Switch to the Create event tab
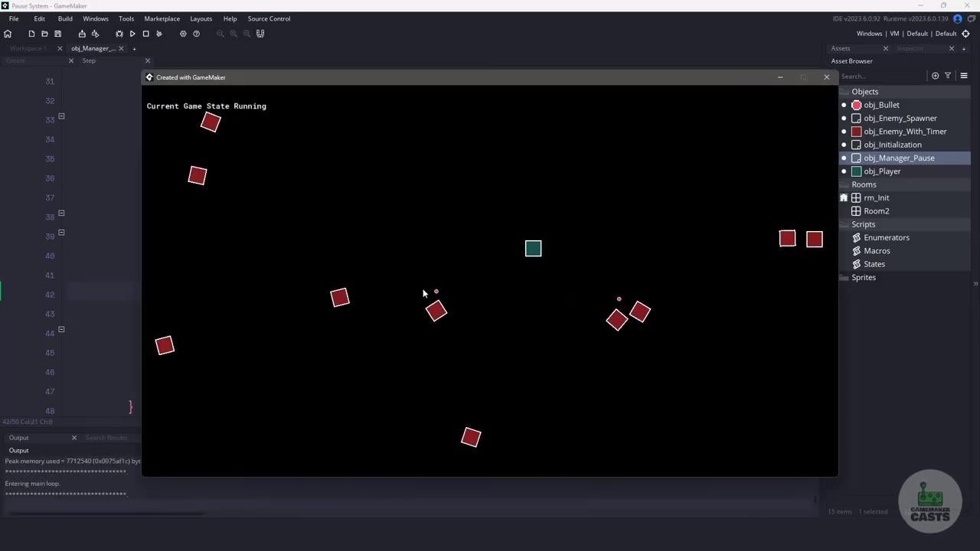 [15, 60]
